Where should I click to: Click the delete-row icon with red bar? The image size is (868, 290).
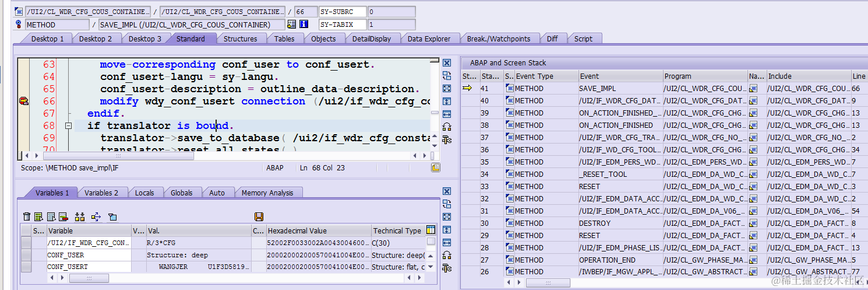[x=63, y=216]
